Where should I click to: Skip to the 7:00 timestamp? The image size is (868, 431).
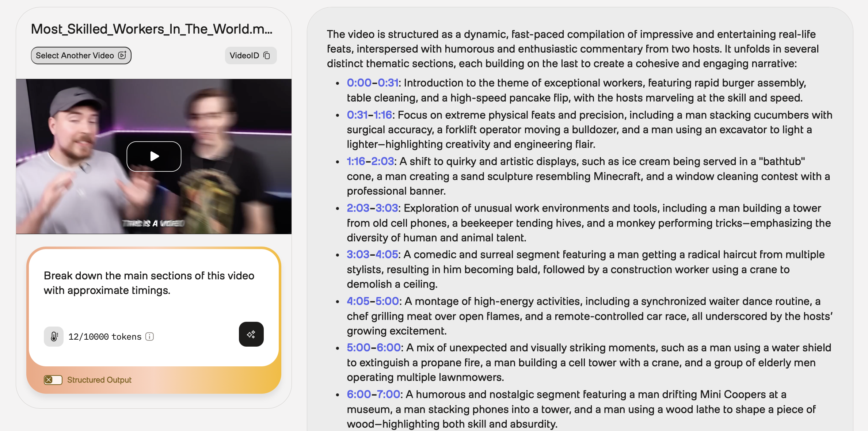(388, 394)
